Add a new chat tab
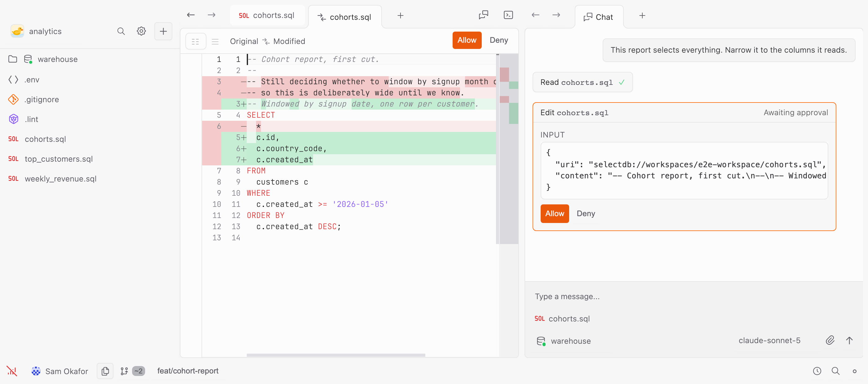This screenshot has height=384, width=868. point(642,15)
